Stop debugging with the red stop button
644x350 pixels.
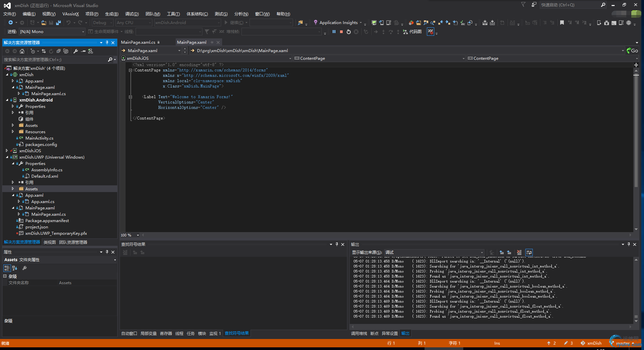[x=341, y=32]
